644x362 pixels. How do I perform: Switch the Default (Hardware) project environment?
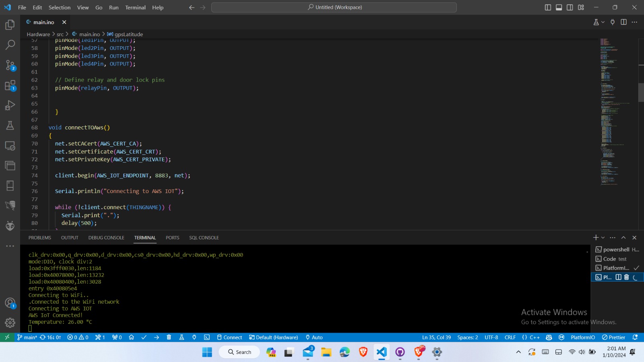click(x=274, y=337)
